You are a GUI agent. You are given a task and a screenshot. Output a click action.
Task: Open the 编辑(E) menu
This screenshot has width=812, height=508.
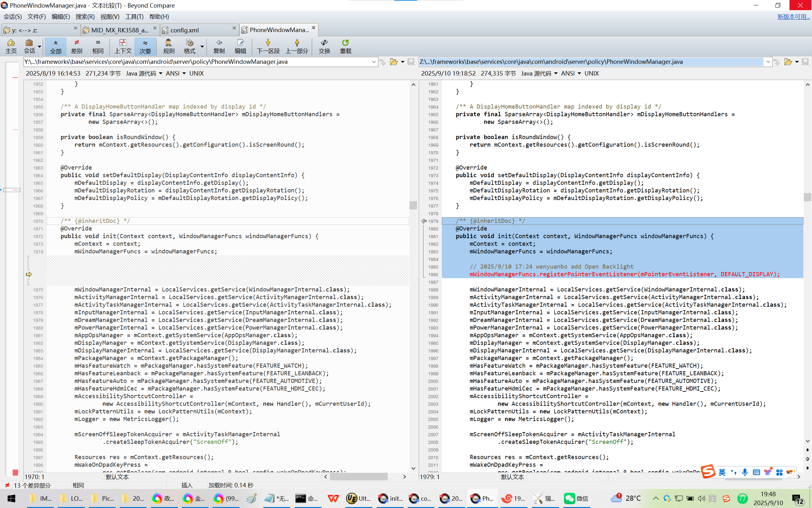click(61, 17)
